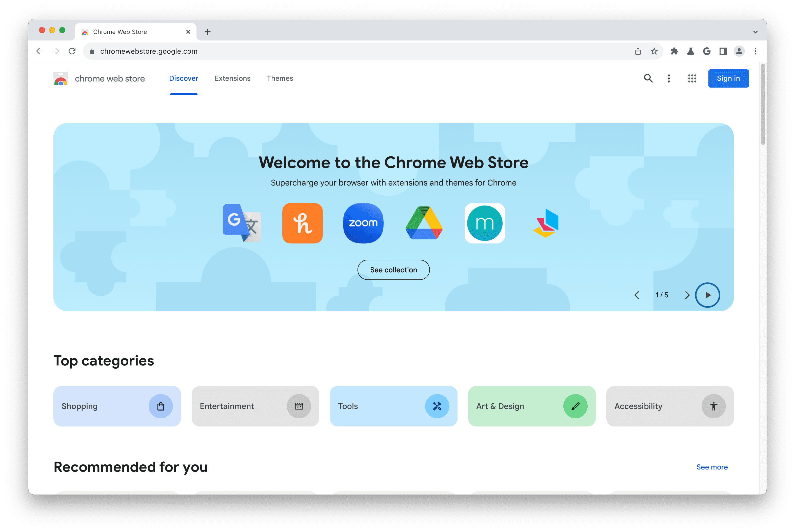Screen dimensions: 795x532
Task: Click the Zoom extension icon
Action: click(363, 223)
